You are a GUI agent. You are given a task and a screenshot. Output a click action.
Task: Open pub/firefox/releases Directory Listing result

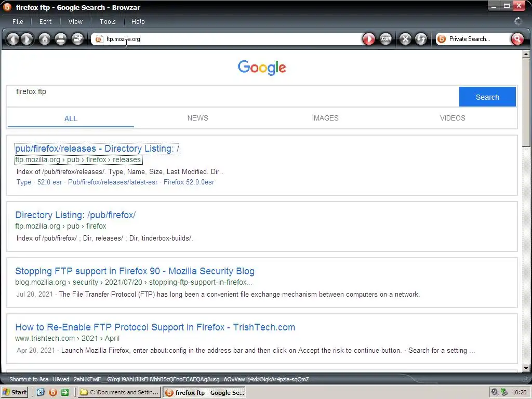[x=97, y=149]
